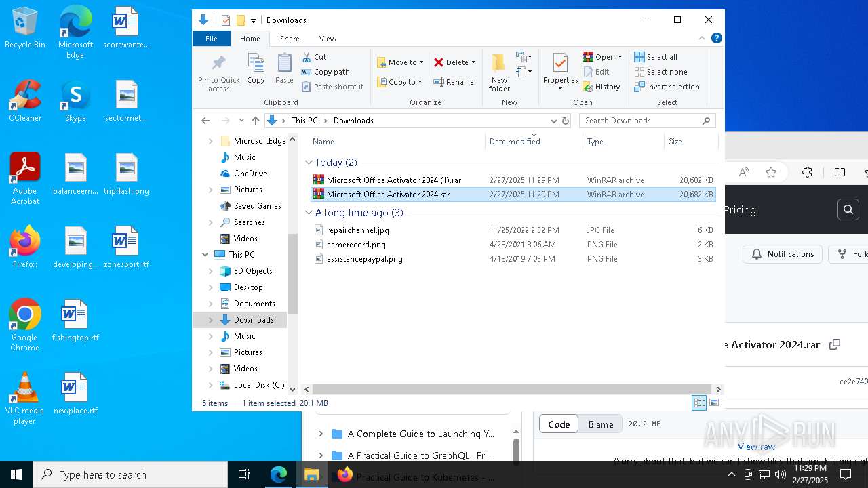Open Recycle Bin desktop icon
The height and width of the screenshot is (488, 868).
(25, 28)
